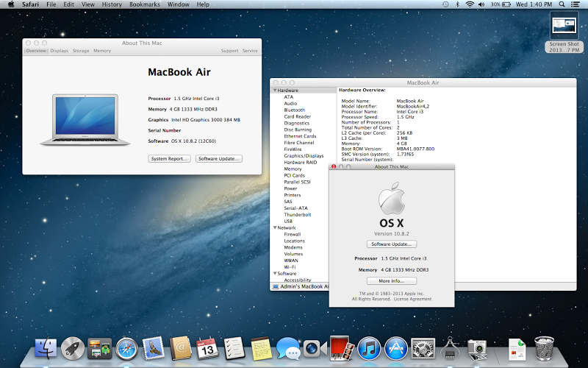The image size is (588, 368).
Task: Collapse the Hardware section triangle
Action: pos(275,90)
